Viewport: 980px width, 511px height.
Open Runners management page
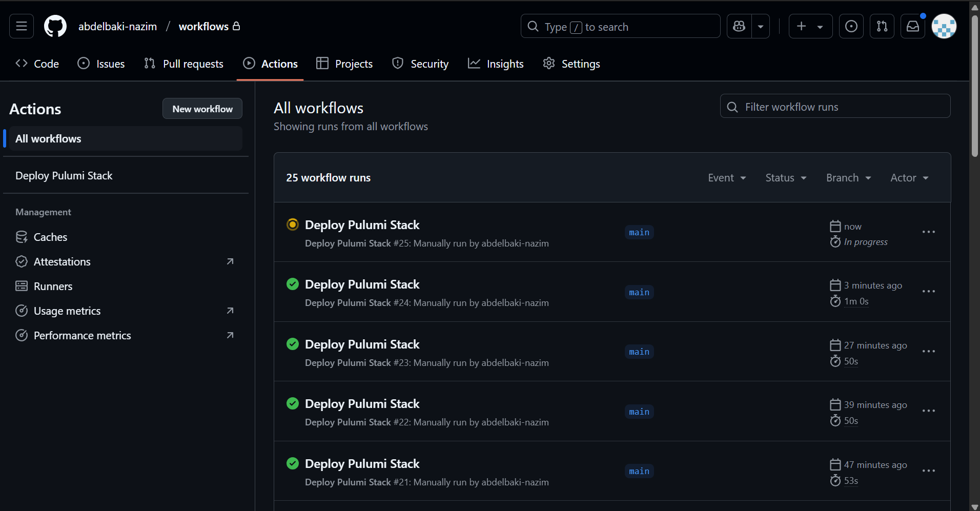click(x=53, y=286)
